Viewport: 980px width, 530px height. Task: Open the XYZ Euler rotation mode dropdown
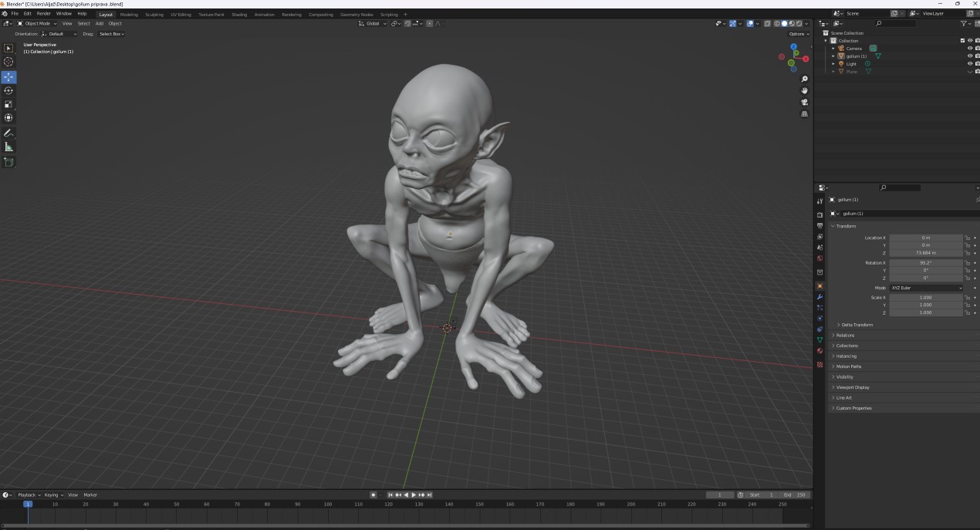[x=926, y=288]
